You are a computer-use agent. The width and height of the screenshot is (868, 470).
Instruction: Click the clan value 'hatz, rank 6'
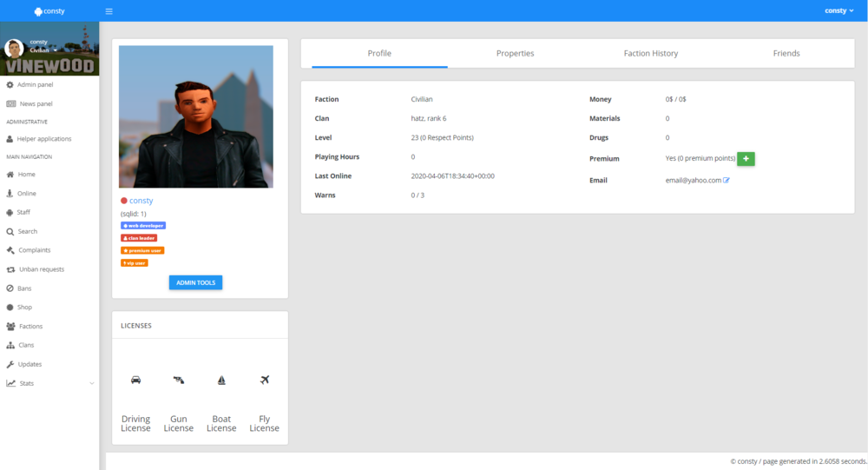click(x=429, y=119)
